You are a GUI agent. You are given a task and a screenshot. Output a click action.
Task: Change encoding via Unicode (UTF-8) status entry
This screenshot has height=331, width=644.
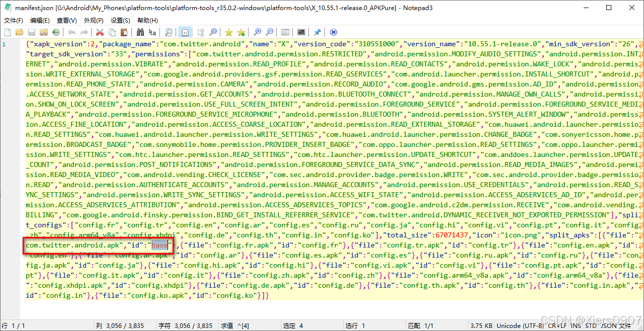point(520,325)
